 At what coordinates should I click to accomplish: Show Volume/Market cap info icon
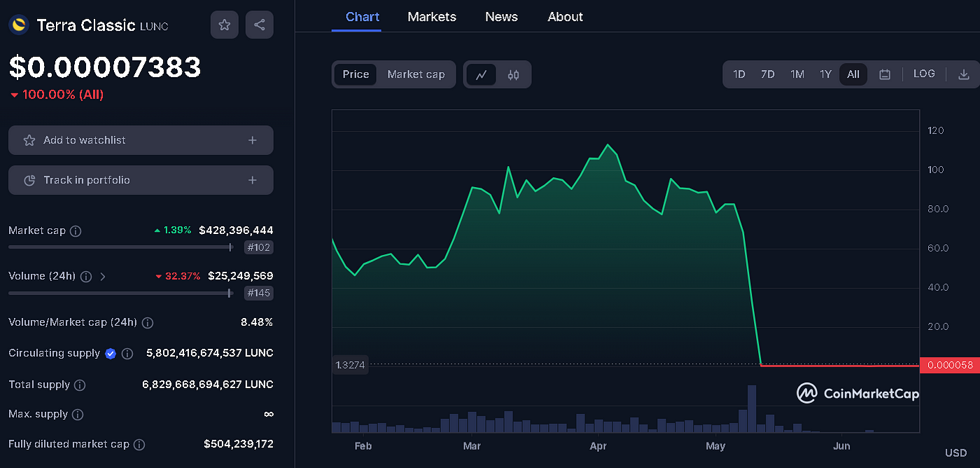148,323
